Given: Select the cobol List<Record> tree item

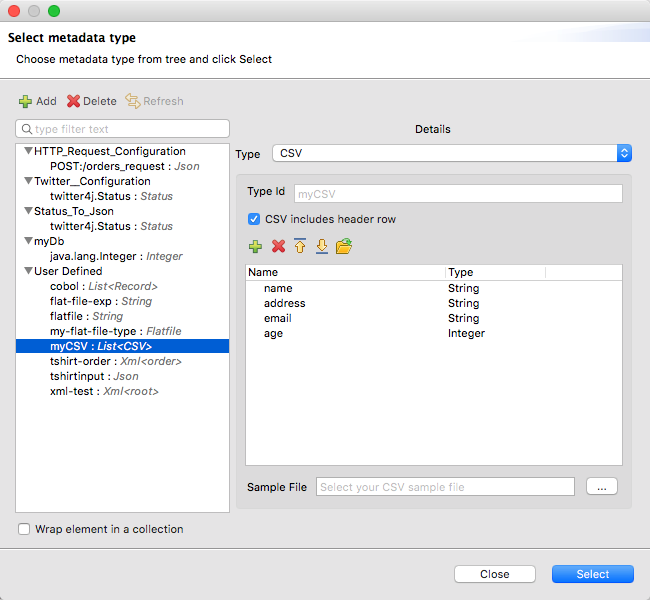Looking at the screenshot, I should pos(103,286).
